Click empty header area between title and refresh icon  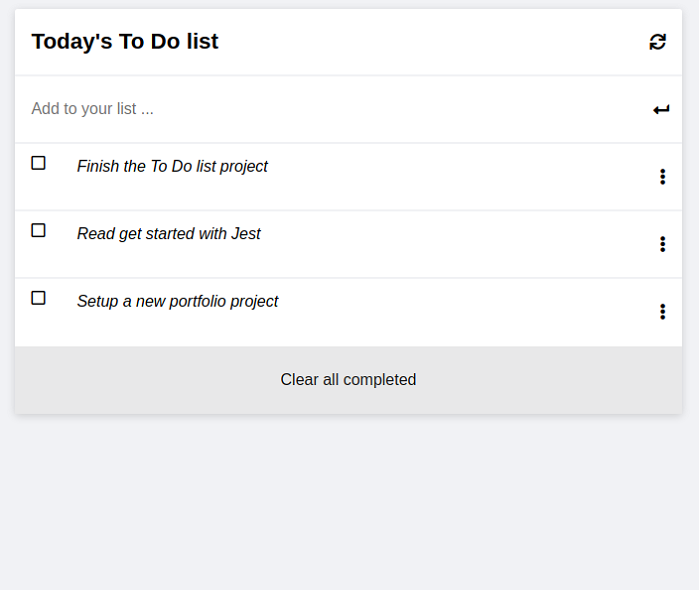[433, 42]
